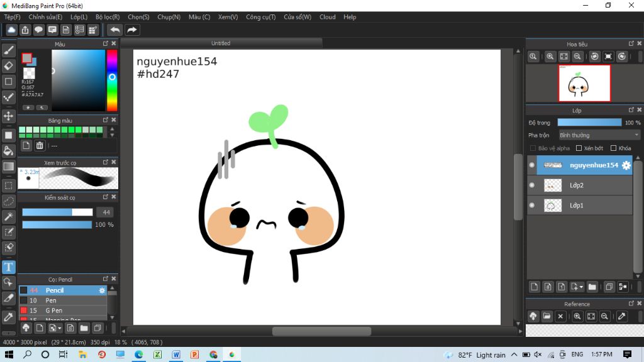Click the brush size value field 44

[106, 212]
